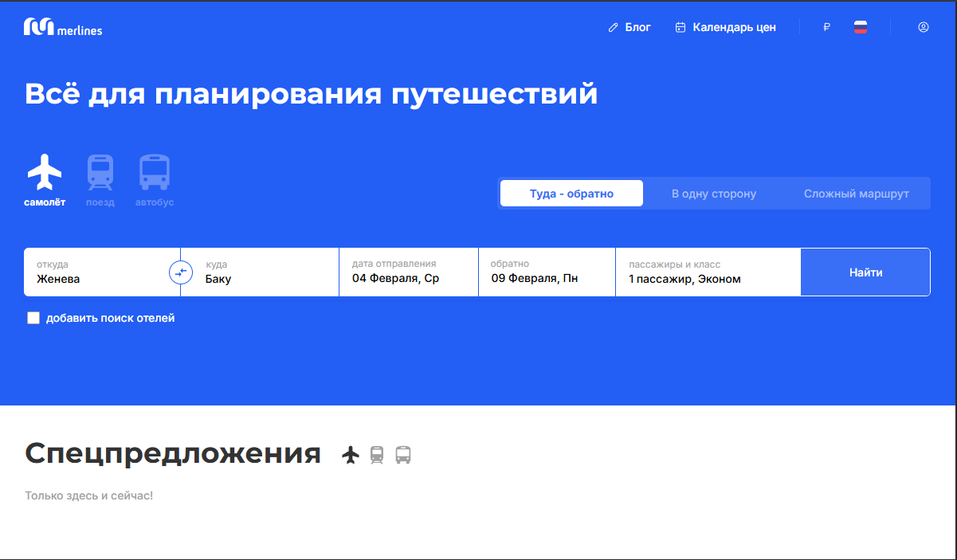Viewport: 957px width, 560px height.
Task: Open the user account icon
Action: coord(923,26)
